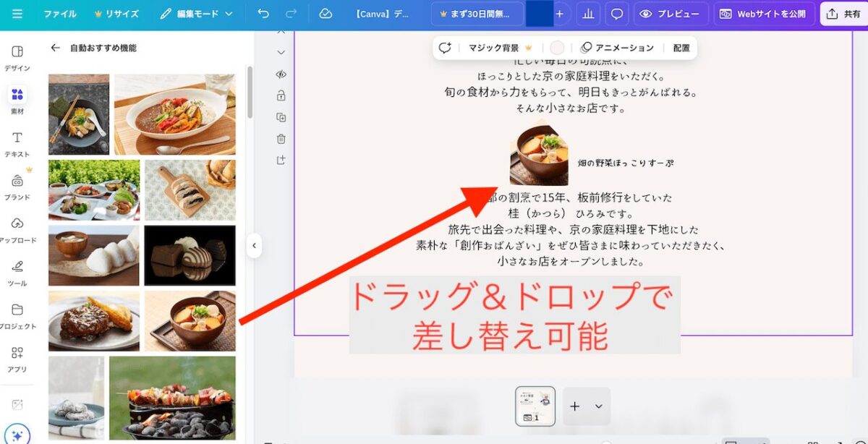
Task: Duplicate the page with the copy icon
Action: pyautogui.click(x=281, y=117)
